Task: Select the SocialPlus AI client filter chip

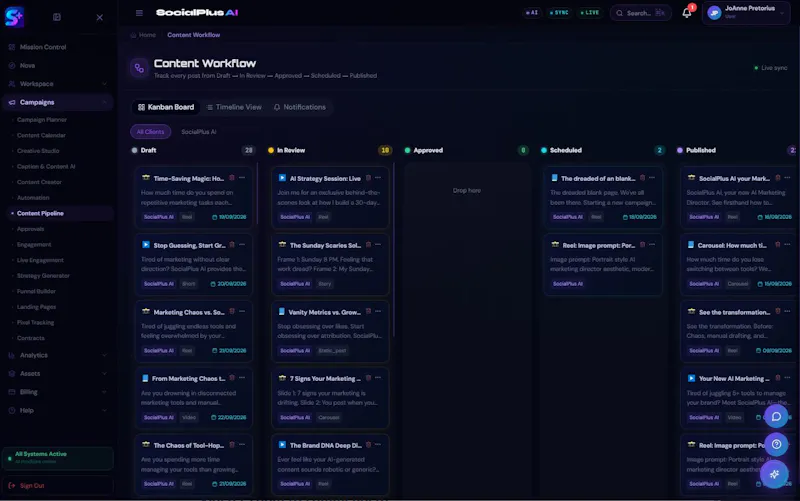Action: tap(198, 132)
